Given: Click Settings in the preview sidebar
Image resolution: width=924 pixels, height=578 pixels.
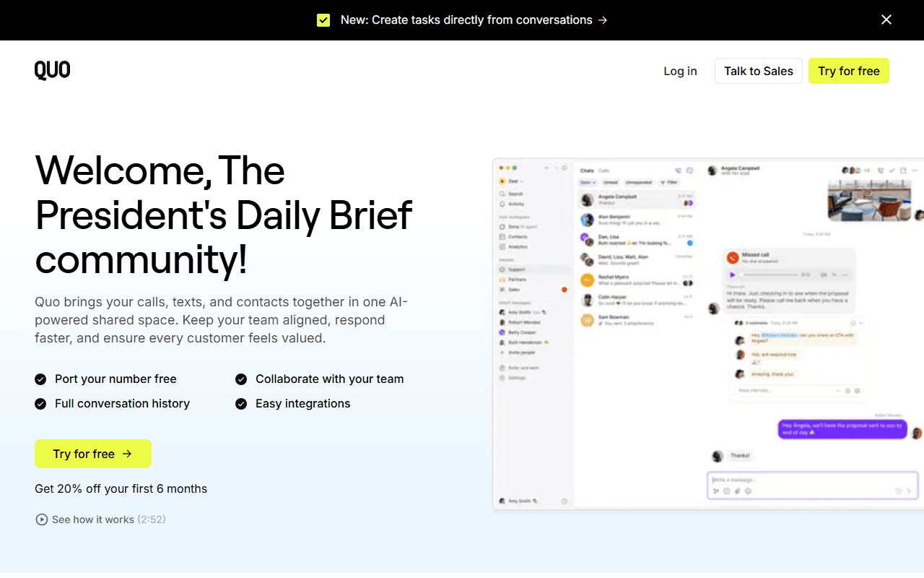Looking at the screenshot, I should (513, 378).
